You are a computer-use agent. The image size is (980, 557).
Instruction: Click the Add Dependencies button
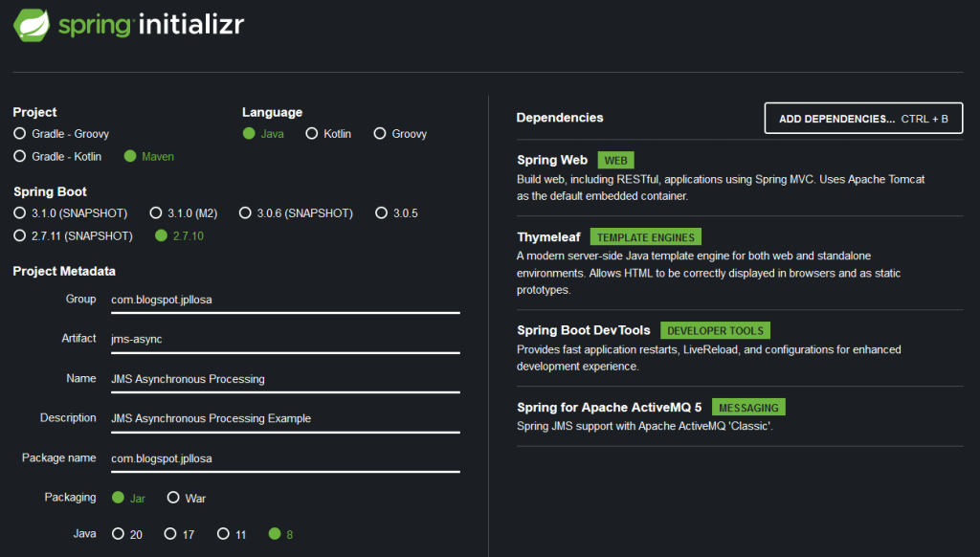pyautogui.click(x=863, y=119)
